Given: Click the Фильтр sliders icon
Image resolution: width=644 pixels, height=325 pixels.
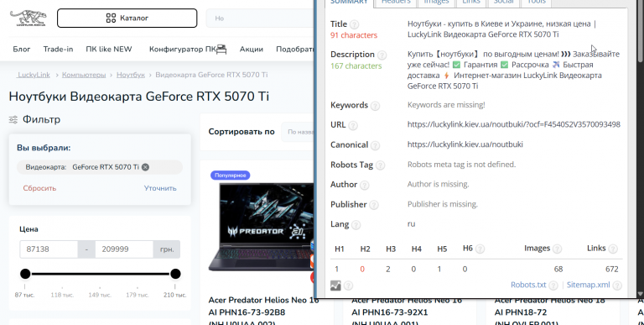Looking at the screenshot, I should [x=13, y=120].
